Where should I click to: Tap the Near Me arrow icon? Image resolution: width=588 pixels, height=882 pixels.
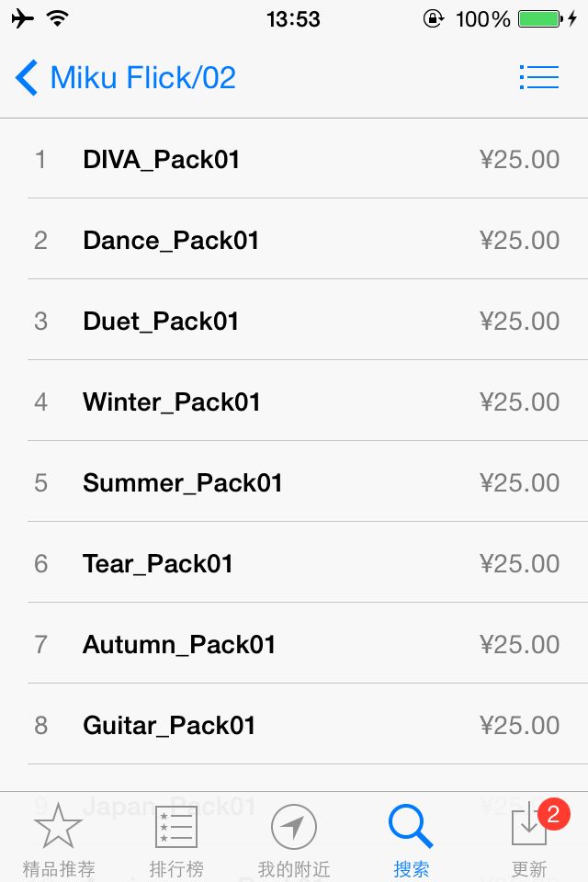point(294,827)
